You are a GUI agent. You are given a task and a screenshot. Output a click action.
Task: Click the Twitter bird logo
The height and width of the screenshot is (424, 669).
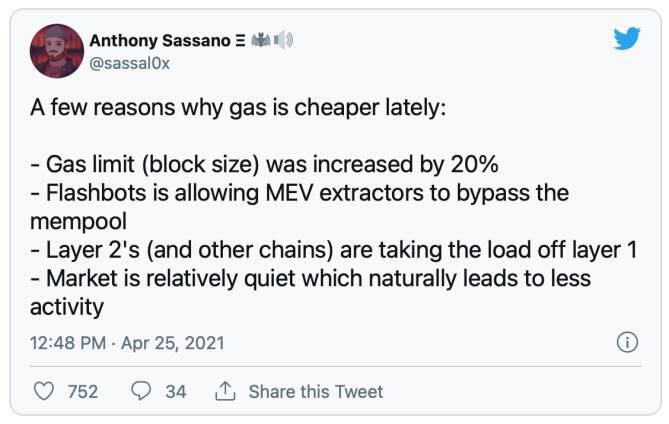click(x=626, y=38)
